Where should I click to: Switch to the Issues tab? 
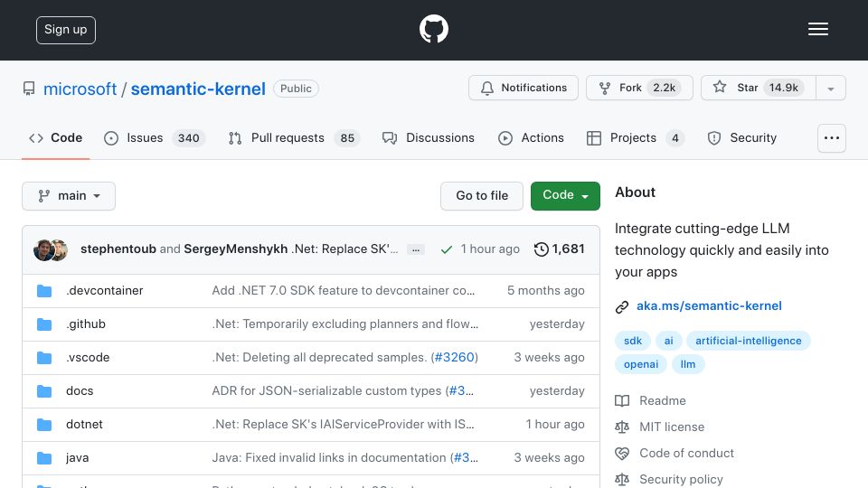[155, 137]
